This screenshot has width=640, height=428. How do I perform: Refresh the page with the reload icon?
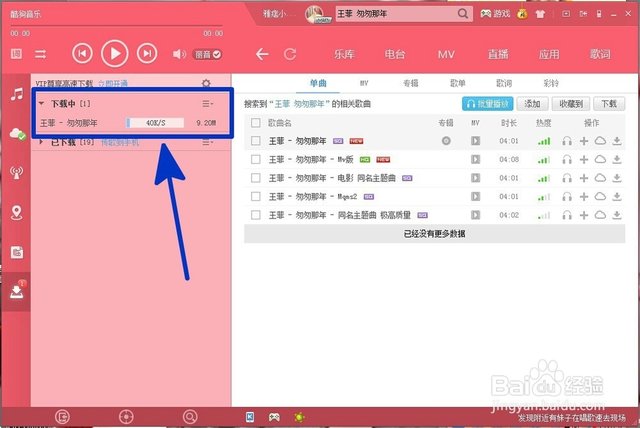click(x=290, y=54)
